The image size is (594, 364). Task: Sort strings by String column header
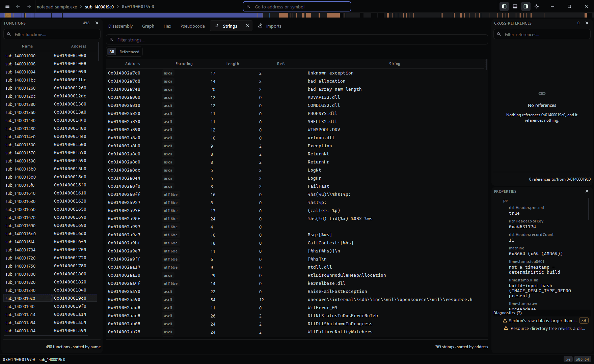pos(395,64)
